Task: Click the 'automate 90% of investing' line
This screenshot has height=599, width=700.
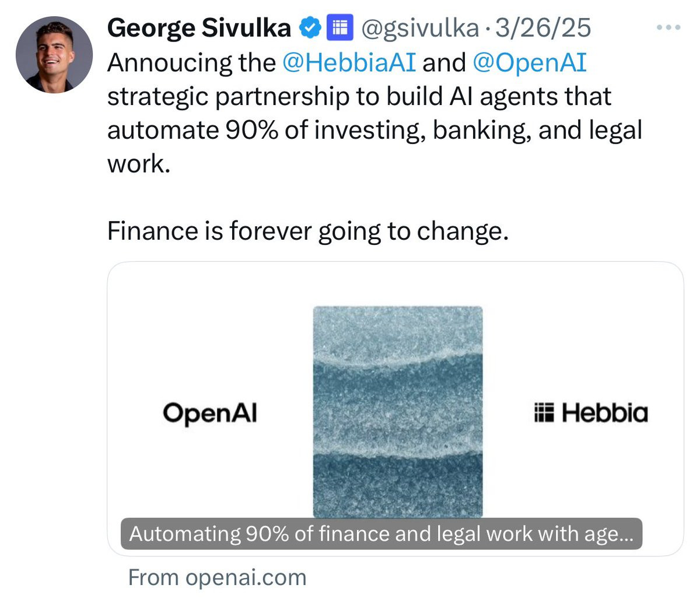Action: point(373,130)
